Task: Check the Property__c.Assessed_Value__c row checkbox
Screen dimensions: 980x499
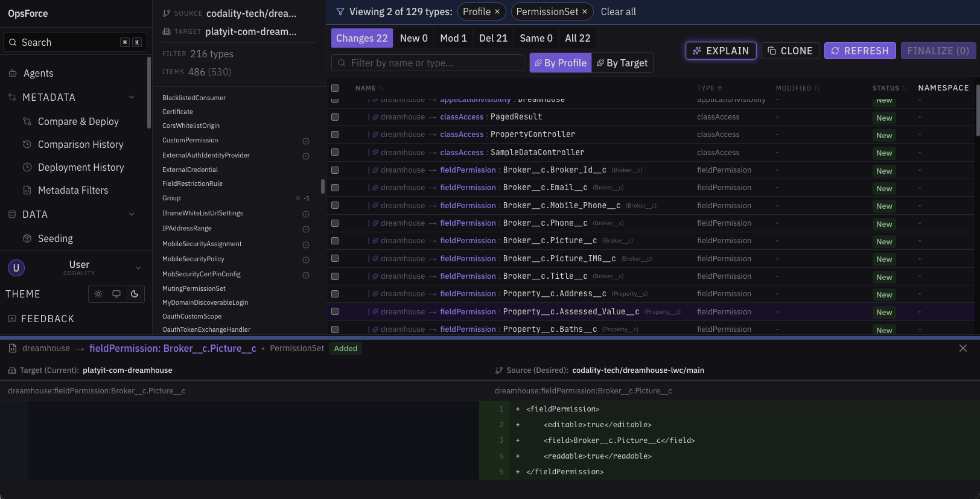Action: tap(335, 311)
